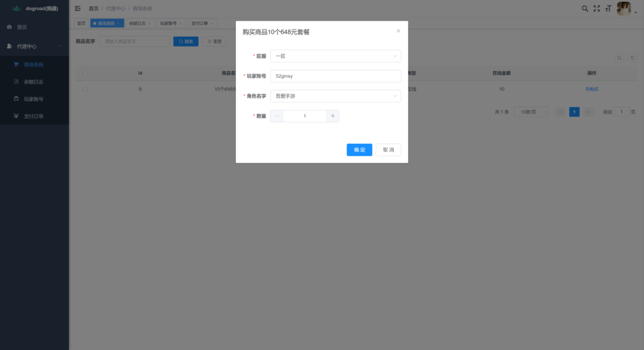Switch to the 余额日志 tab

click(x=140, y=23)
